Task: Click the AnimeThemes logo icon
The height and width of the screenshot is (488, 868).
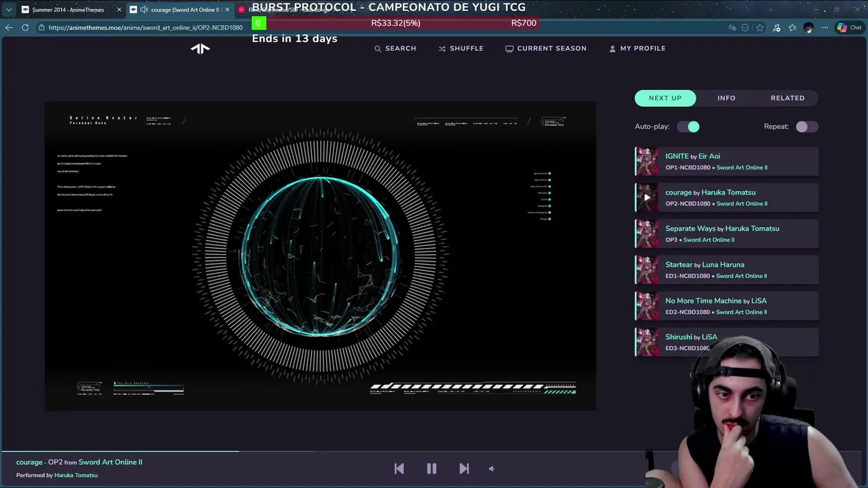Action: pyautogui.click(x=200, y=48)
